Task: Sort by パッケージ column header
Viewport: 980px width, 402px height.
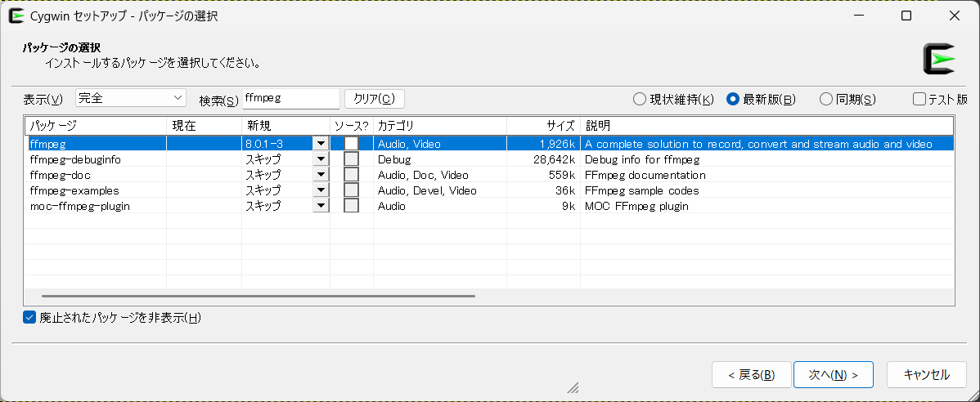Action: [96, 126]
